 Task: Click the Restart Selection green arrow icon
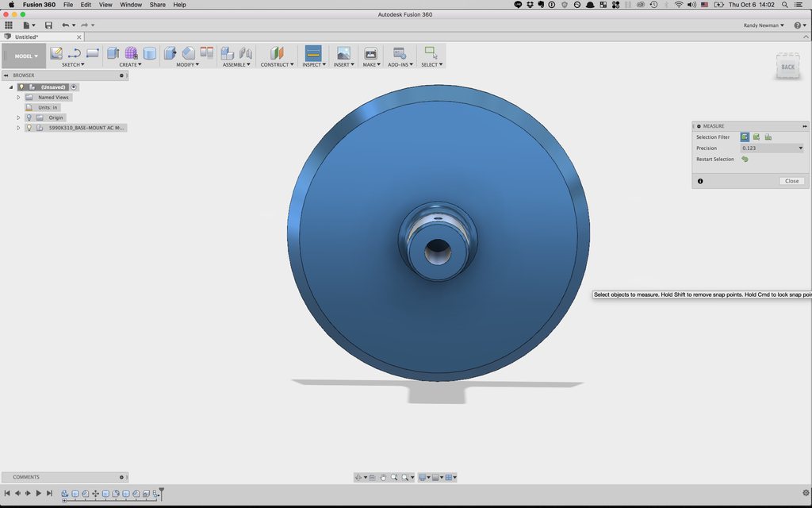coord(745,160)
